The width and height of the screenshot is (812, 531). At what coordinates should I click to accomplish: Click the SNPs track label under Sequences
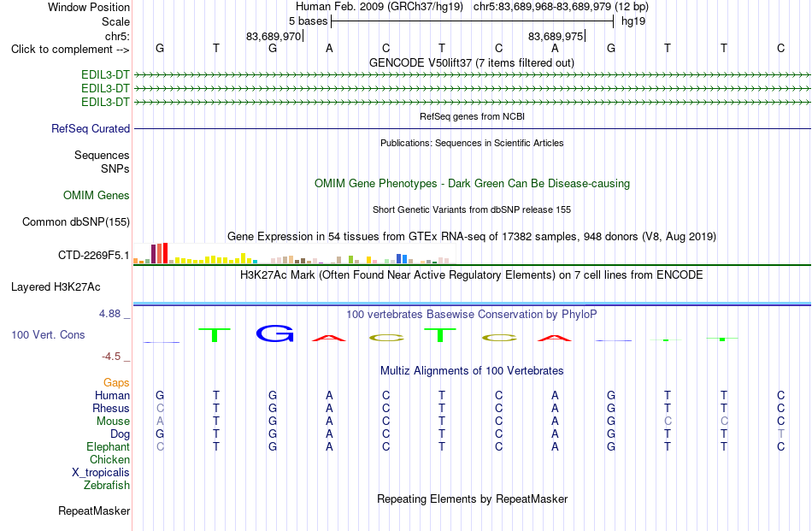tap(115, 169)
